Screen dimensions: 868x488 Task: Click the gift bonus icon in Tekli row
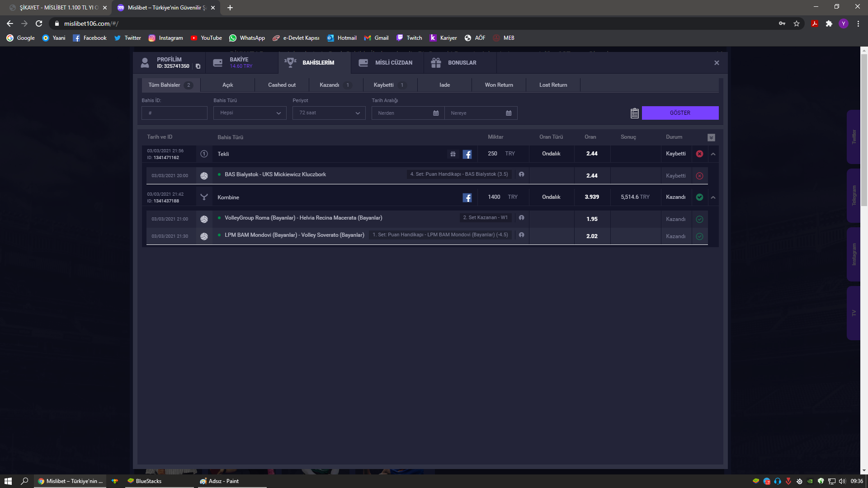pyautogui.click(x=453, y=154)
